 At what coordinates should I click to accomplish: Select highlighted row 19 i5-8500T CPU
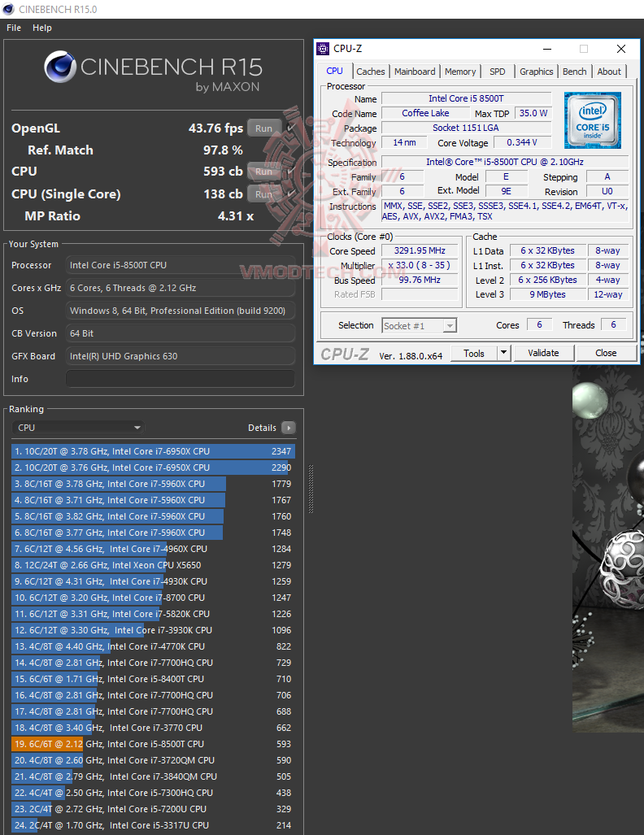[153, 744]
